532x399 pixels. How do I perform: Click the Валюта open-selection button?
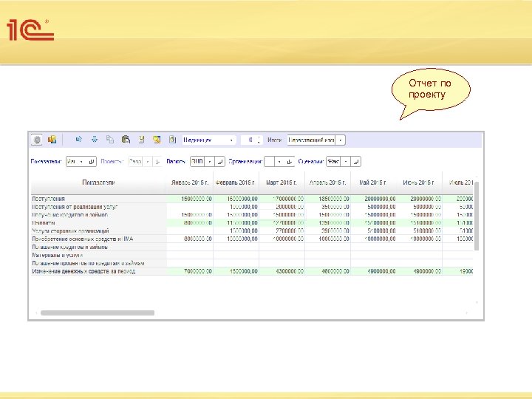(220, 162)
